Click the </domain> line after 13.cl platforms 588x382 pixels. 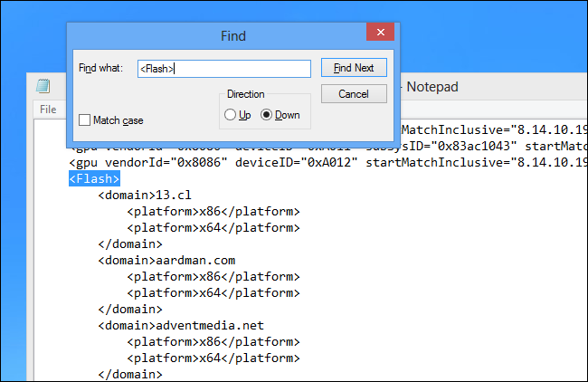(x=130, y=244)
